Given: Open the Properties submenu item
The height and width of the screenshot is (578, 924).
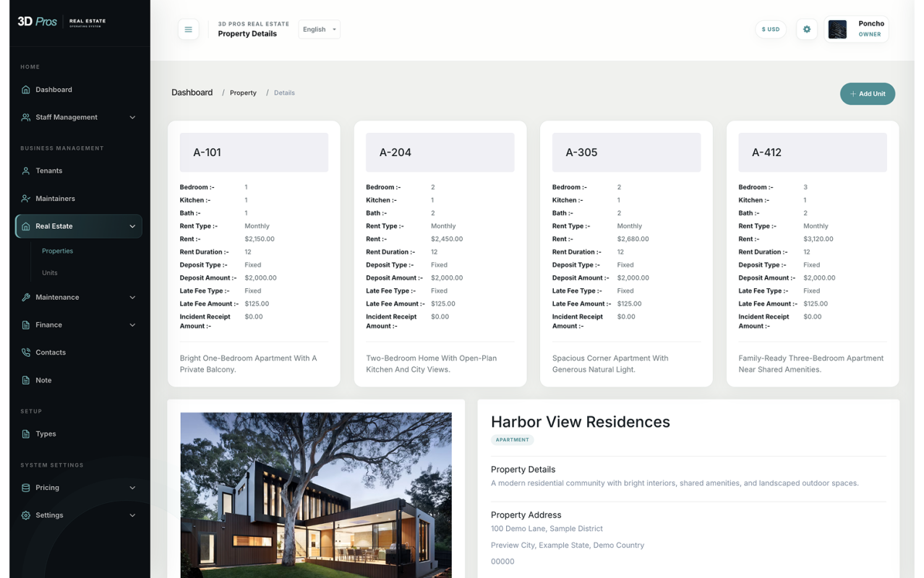Looking at the screenshot, I should point(57,251).
